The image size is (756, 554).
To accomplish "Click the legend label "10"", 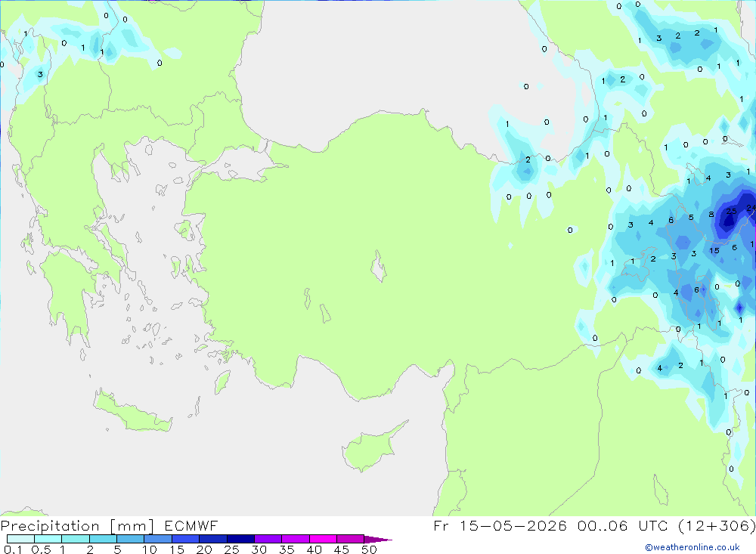I will (x=150, y=549).
